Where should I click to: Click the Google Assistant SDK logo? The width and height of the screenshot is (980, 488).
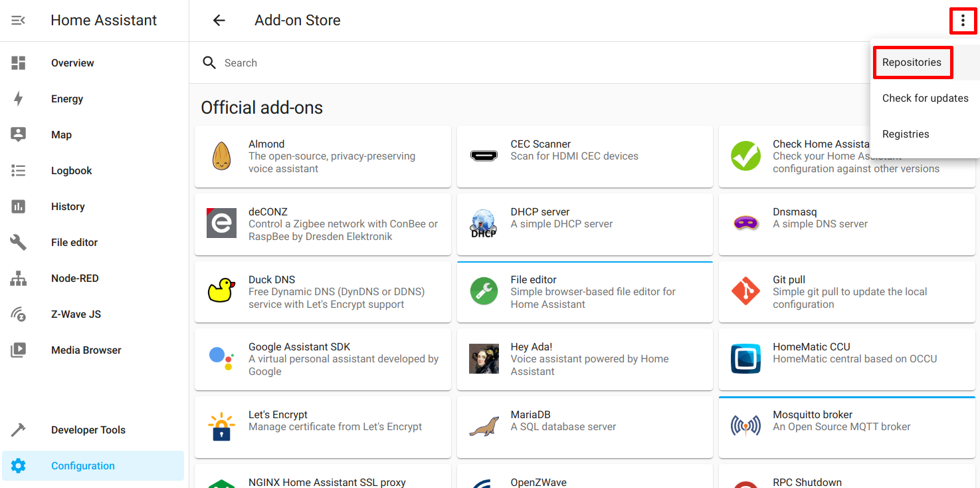point(221,358)
